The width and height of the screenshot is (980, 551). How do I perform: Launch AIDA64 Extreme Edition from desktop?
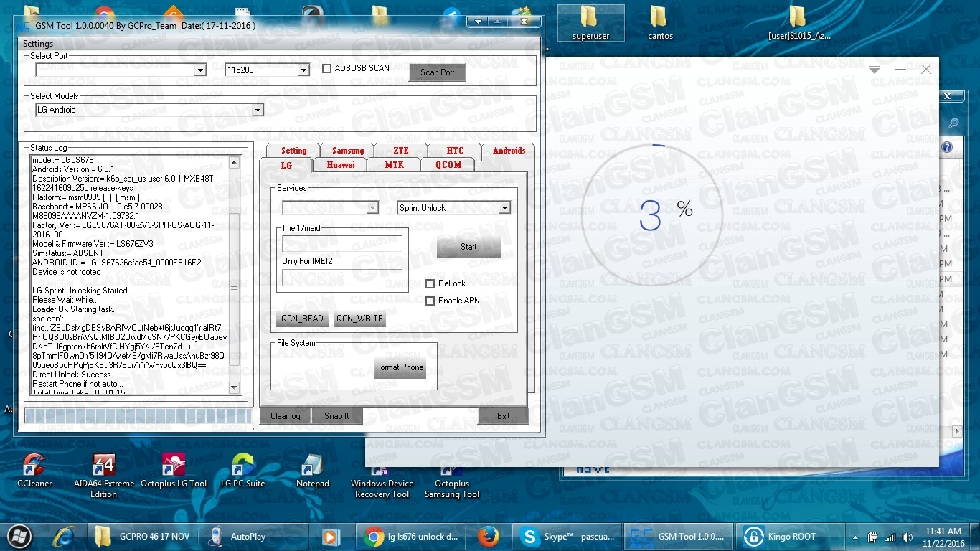103,476
